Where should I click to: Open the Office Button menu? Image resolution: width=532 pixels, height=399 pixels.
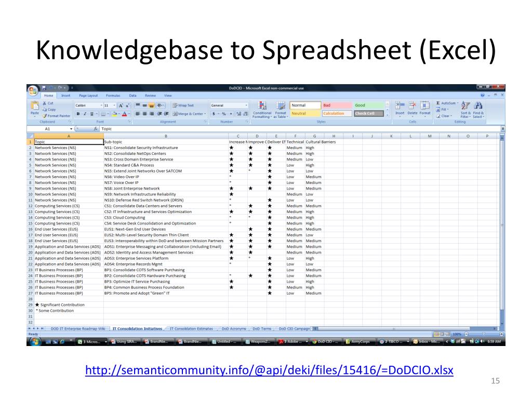33,90
